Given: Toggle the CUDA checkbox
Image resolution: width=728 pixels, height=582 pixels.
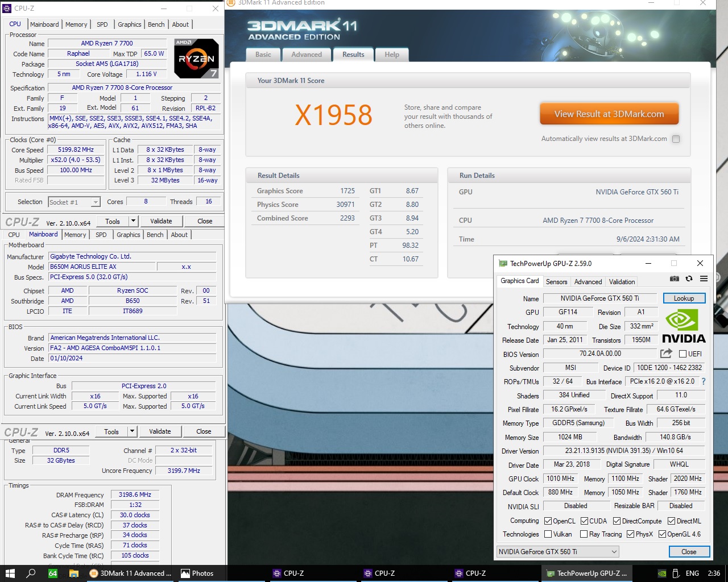Looking at the screenshot, I should point(584,521).
